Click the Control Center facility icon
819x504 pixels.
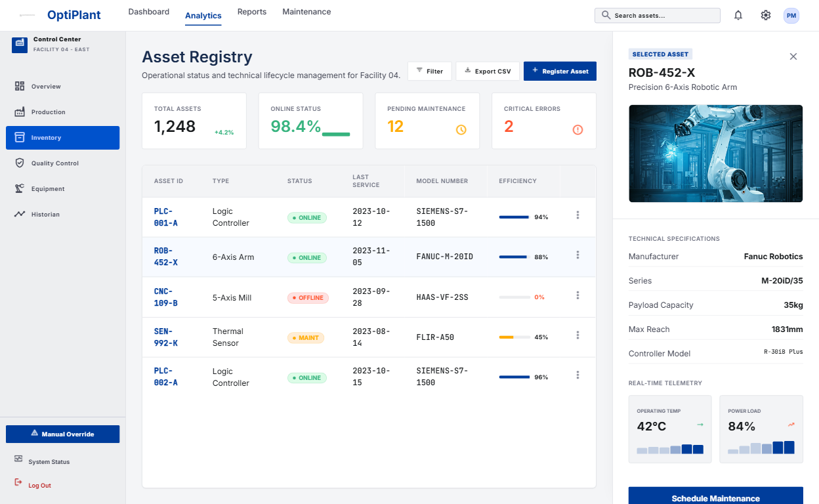point(20,44)
